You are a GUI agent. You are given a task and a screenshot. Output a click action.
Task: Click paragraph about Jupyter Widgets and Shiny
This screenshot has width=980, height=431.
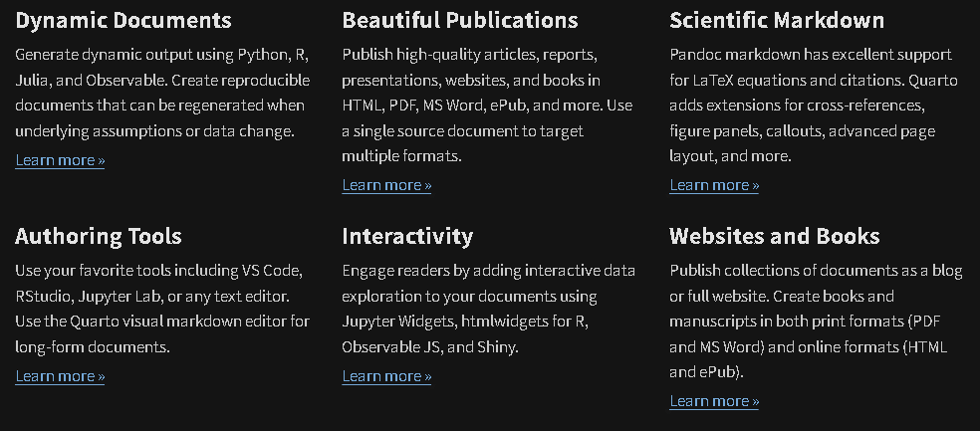point(489,309)
